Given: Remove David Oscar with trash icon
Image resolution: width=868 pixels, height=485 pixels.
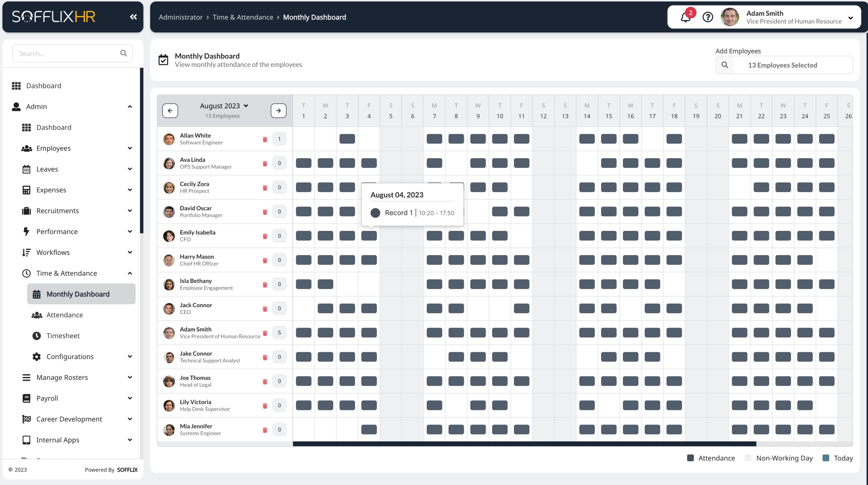Looking at the screenshot, I should tap(265, 212).
